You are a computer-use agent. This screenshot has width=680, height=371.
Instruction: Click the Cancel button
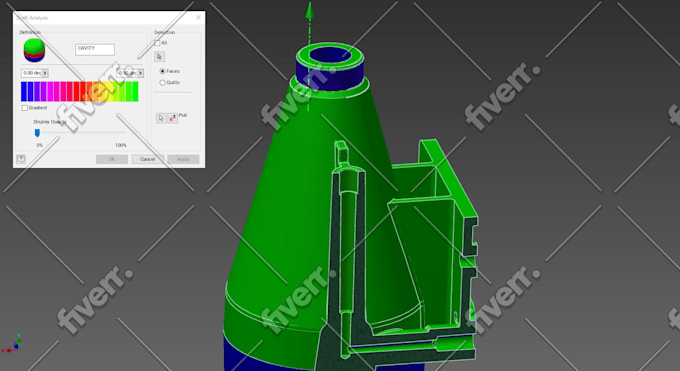pyautogui.click(x=147, y=159)
